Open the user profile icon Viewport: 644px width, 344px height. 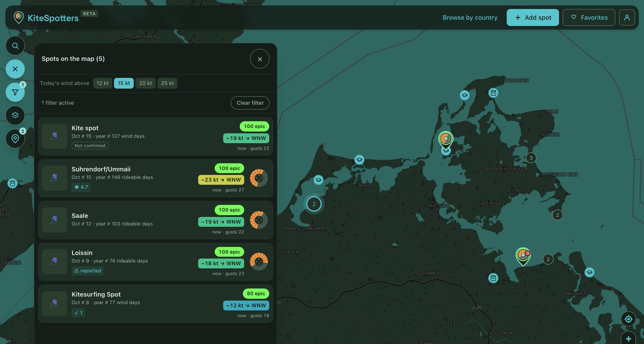point(627,18)
